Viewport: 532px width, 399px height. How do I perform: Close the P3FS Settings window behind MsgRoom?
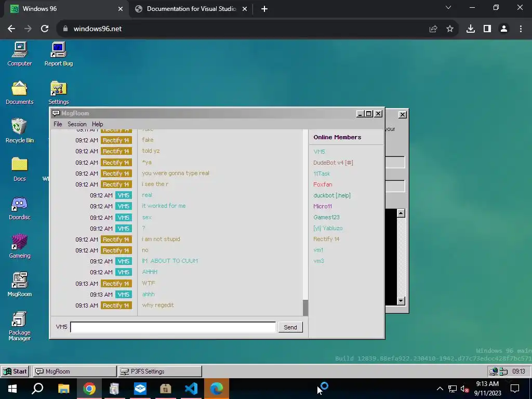coord(403,115)
